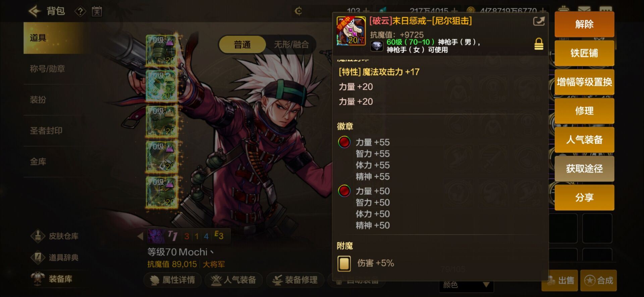Viewport: 644px width, 297px height.
Task: Toggle the gold lock icon on item
Action: (x=539, y=44)
